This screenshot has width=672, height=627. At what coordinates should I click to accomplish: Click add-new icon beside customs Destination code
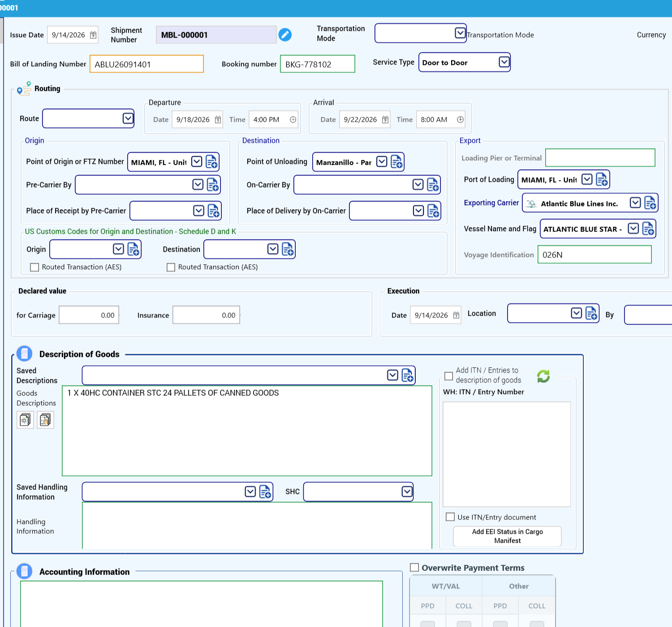coord(288,249)
